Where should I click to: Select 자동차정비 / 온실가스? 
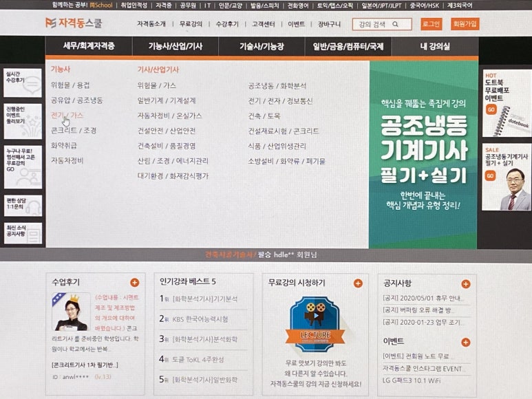pyautogui.click(x=169, y=116)
